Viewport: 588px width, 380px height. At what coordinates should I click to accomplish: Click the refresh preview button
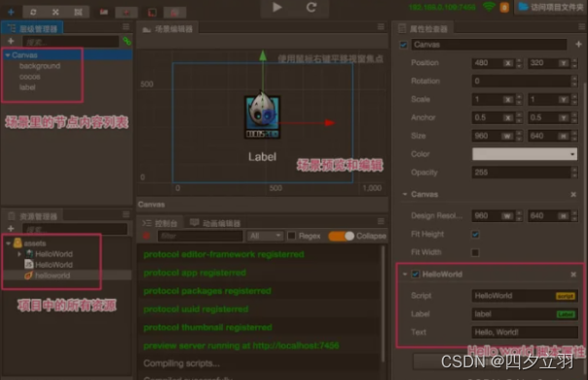point(312,8)
